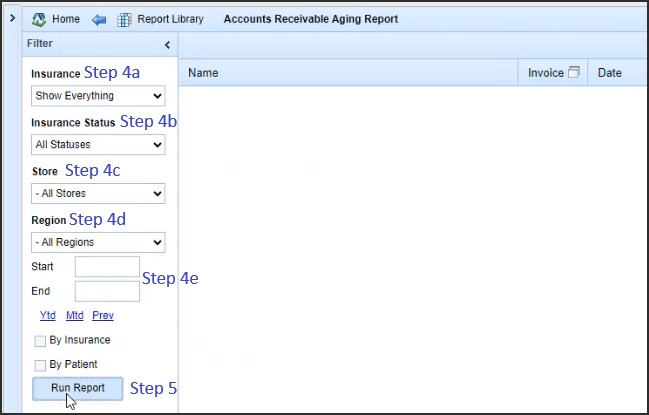Enable the By Patient checkbox
Image resolution: width=649 pixels, height=415 pixels.
[x=40, y=365]
